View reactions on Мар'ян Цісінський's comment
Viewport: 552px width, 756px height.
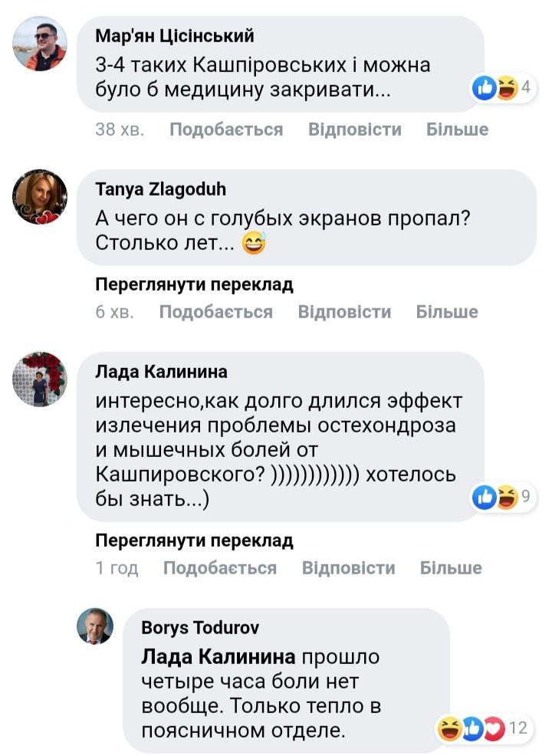[502, 88]
